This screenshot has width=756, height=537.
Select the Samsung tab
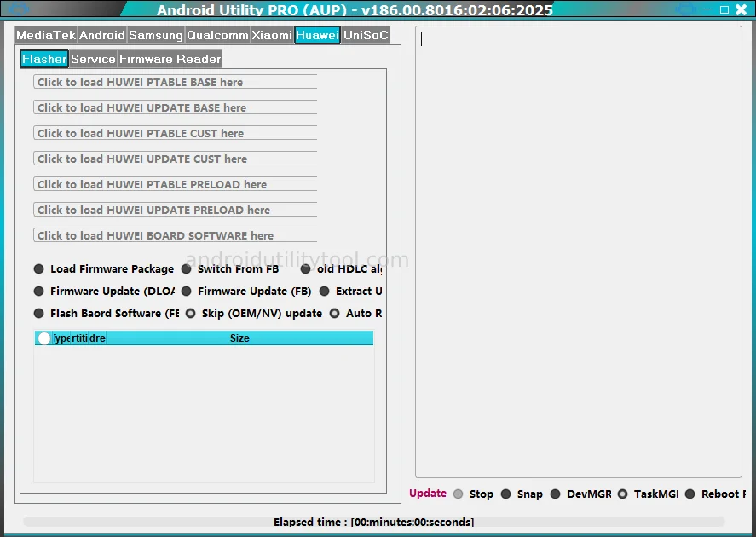(156, 35)
